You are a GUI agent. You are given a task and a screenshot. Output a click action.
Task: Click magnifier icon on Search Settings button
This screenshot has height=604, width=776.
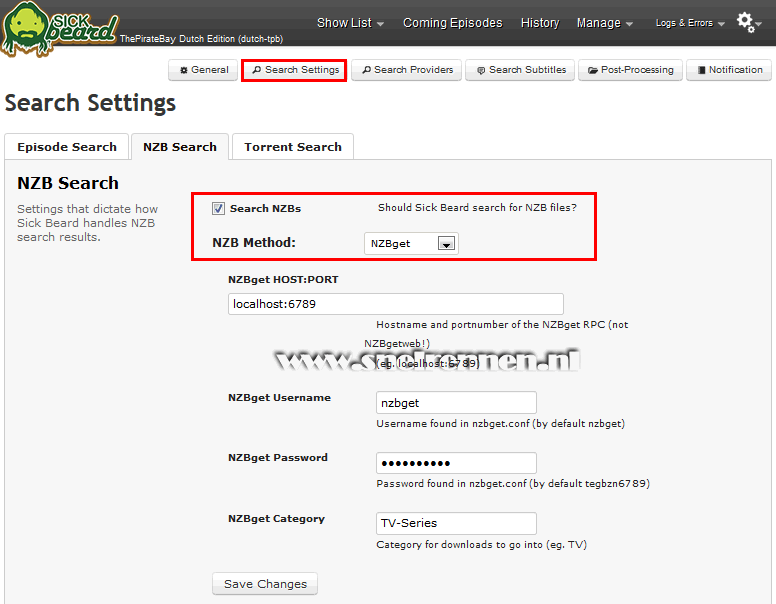(256, 70)
